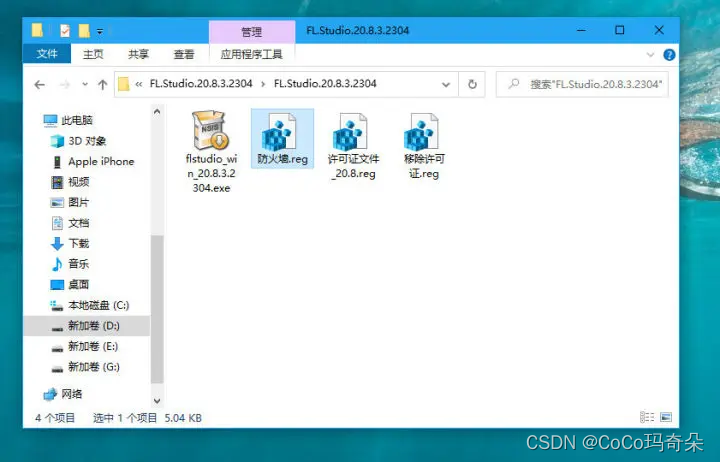Click the 管理 contextual tab header
Screen dimensions: 720x462
coord(252,32)
